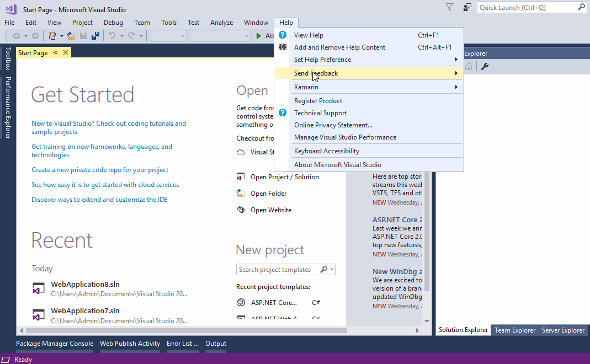Click the New Project toolbar icon
Viewport: 590px width, 364px height.
point(52,36)
